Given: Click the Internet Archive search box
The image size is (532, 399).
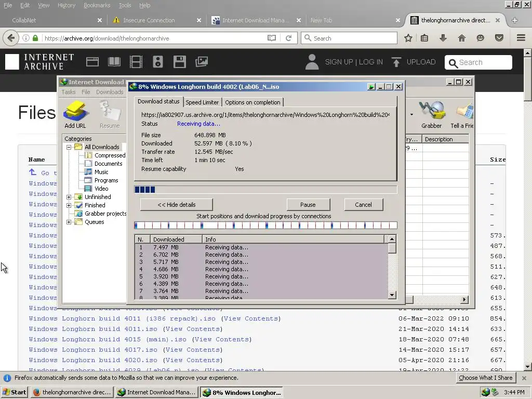Looking at the screenshot, I should click(478, 62).
